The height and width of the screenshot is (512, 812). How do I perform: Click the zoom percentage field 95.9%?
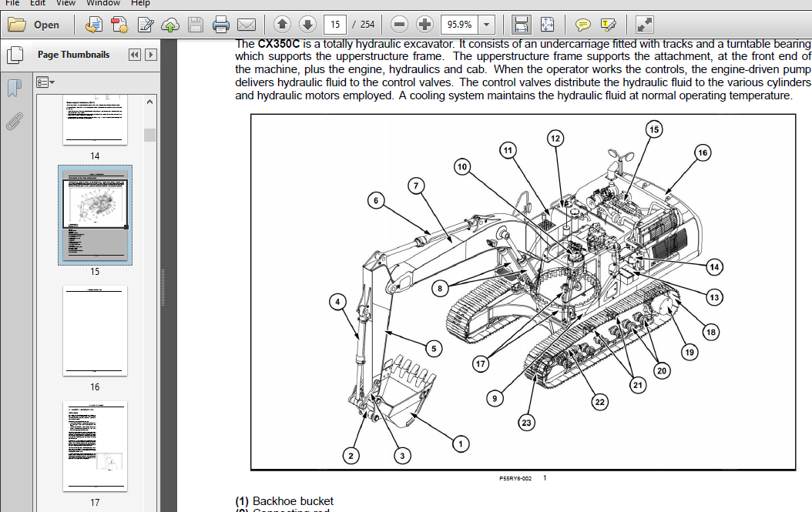tap(459, 25)
